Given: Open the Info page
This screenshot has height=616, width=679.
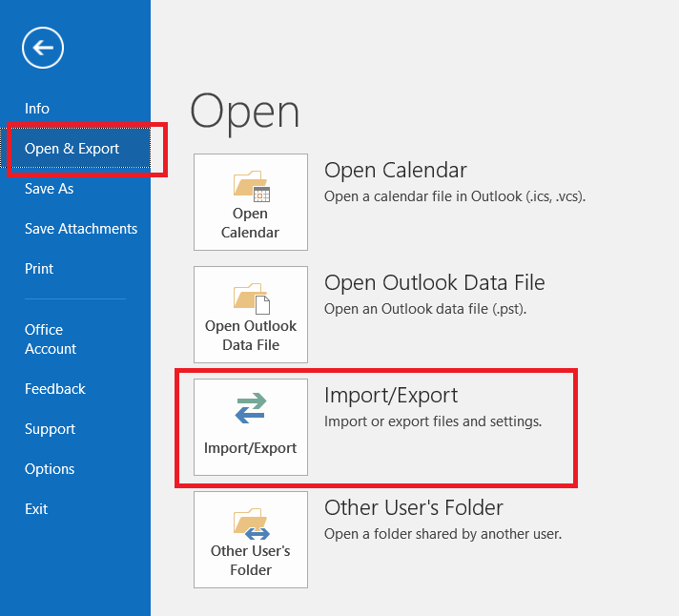Looking at the screenshot, I should (x=37, y=108).
